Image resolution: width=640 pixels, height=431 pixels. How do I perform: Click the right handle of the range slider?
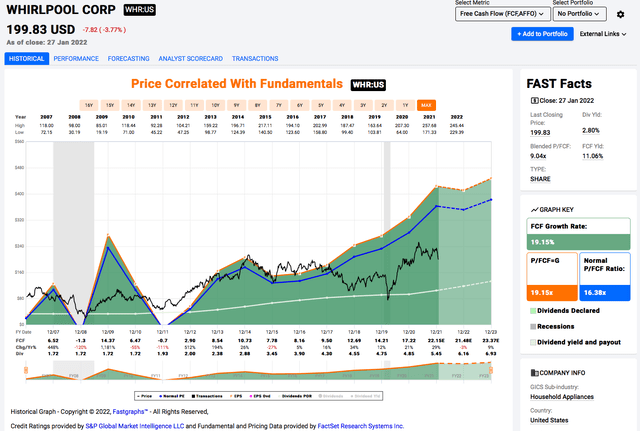491,370
